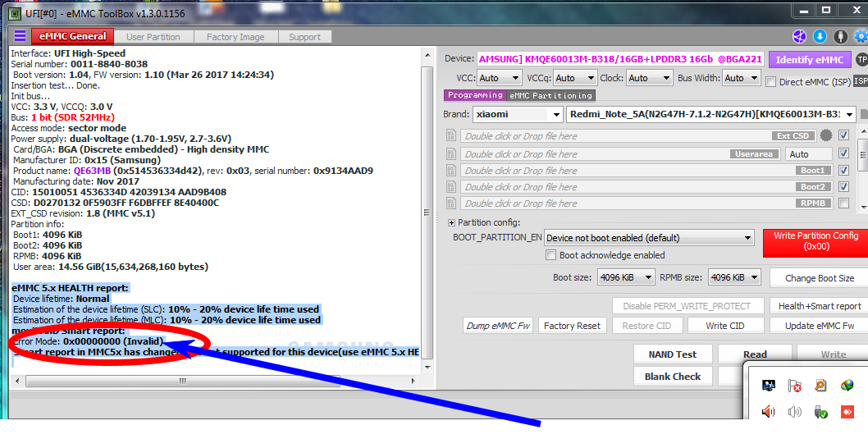The width and height of the screenshot is (868, 448).
Task: Open the Boot size dropdown
Action: (x=626, y=277)
